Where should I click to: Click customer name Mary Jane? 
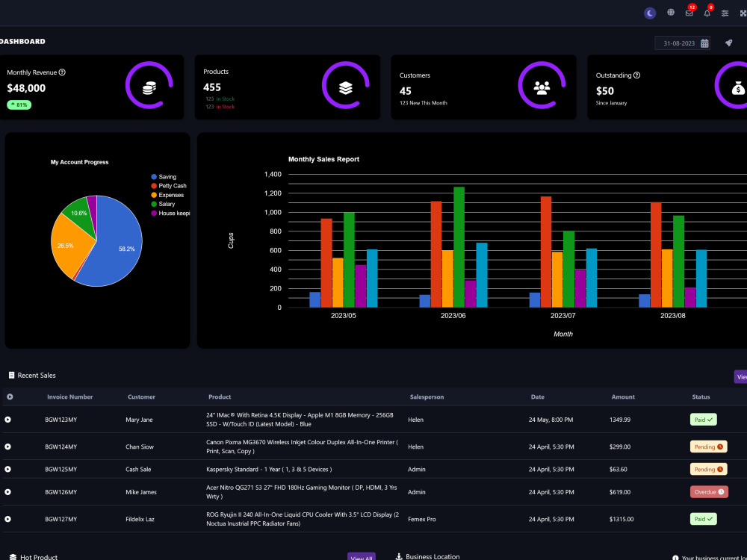pos(139,420)
